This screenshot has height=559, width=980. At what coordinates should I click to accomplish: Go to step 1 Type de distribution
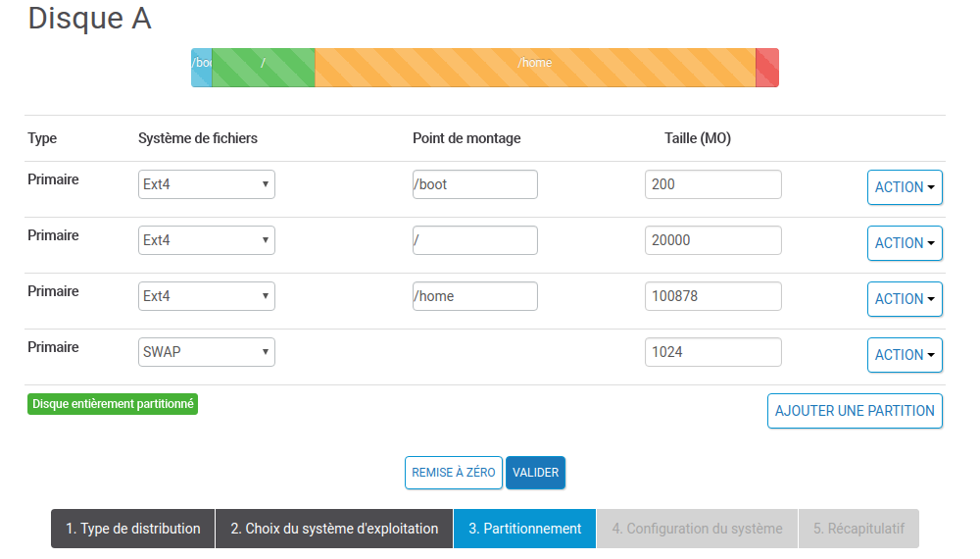point(132,529)
